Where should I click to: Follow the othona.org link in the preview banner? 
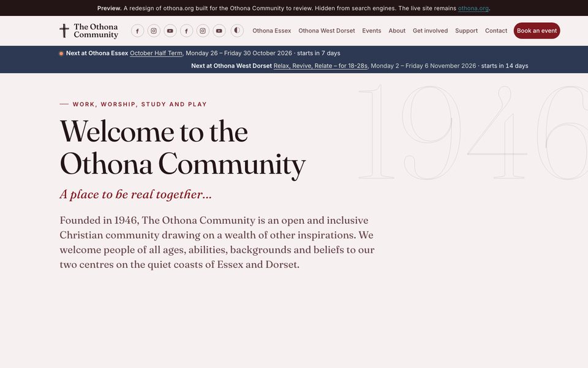(473, 8)
